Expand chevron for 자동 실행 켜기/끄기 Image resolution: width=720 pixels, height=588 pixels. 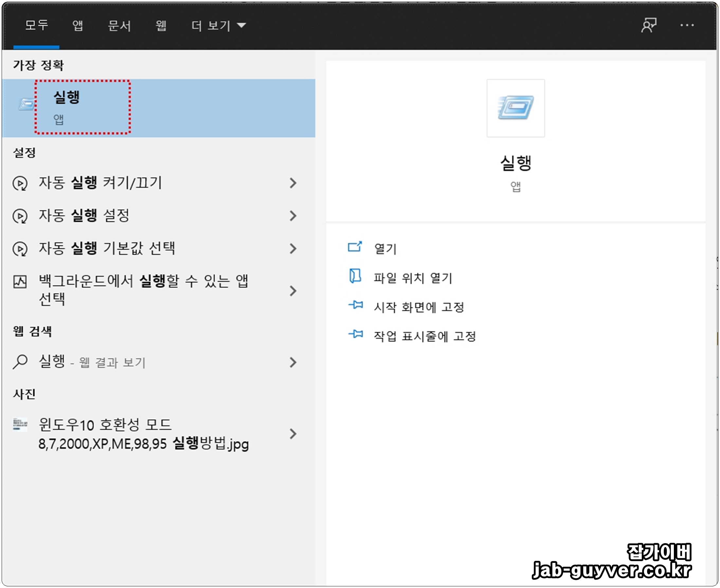click(x=293, y=183)
